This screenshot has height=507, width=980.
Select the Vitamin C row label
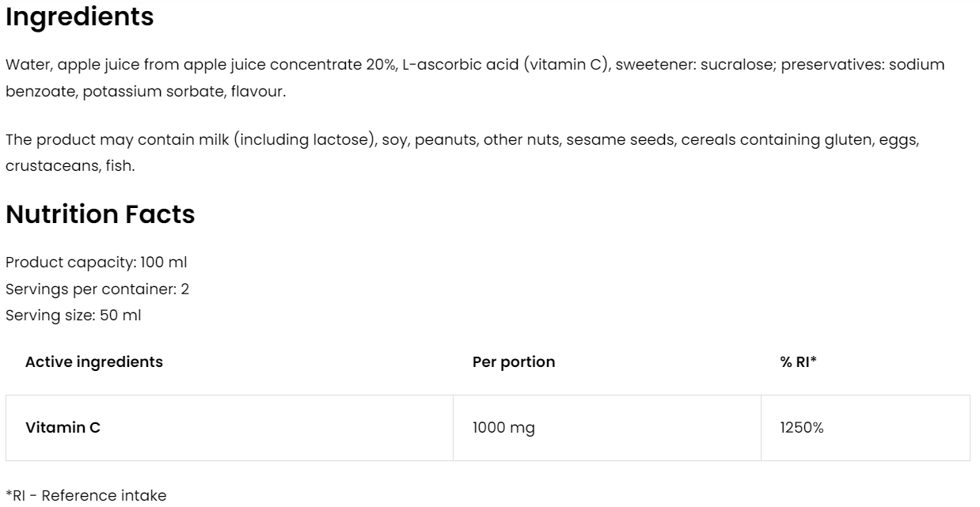click(63, 428)
